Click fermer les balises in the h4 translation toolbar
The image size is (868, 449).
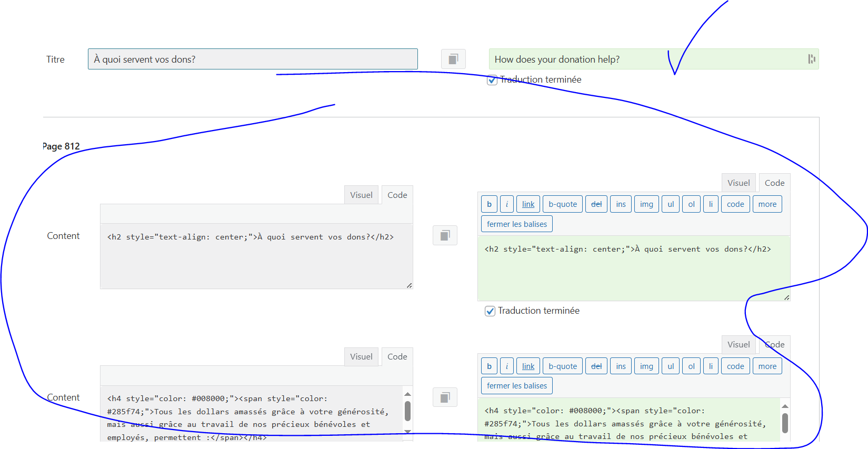coord(517,386)
